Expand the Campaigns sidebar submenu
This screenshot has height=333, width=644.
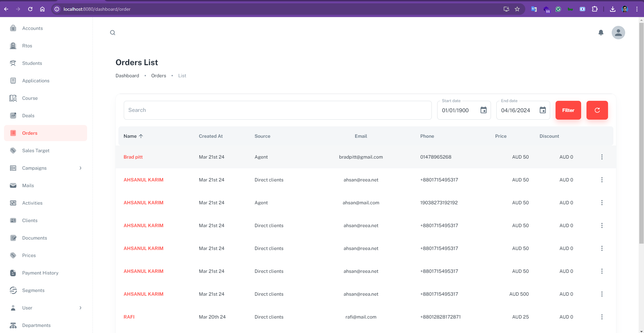pyautogui.click(x=80, y=168)
